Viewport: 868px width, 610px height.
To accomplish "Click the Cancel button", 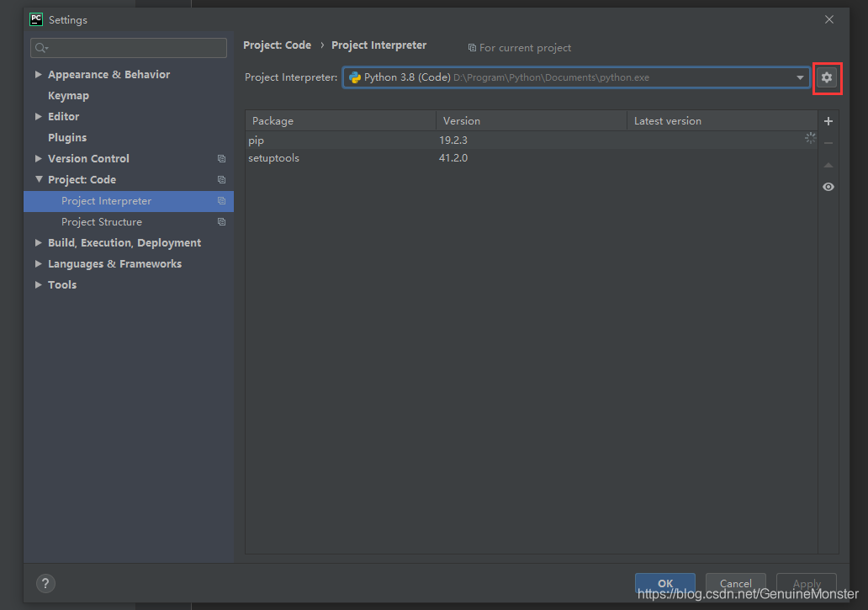I will [x=735, y=583].
